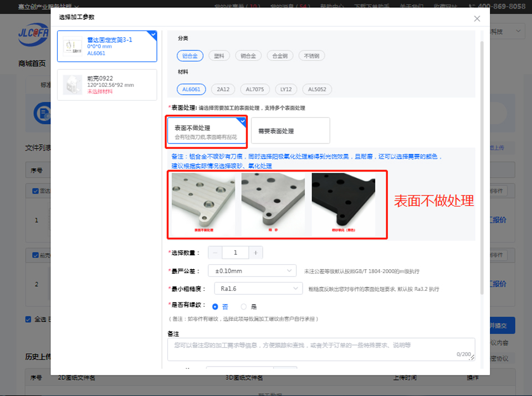View the sandblasted gray sample photo

click(x=273, y=203)
